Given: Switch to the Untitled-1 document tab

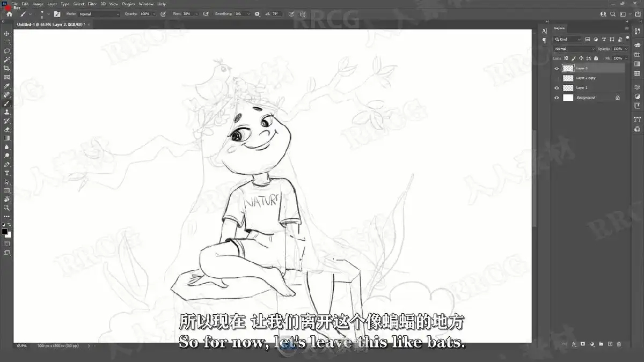Looking at the screenshot, I should pos(50,25).
